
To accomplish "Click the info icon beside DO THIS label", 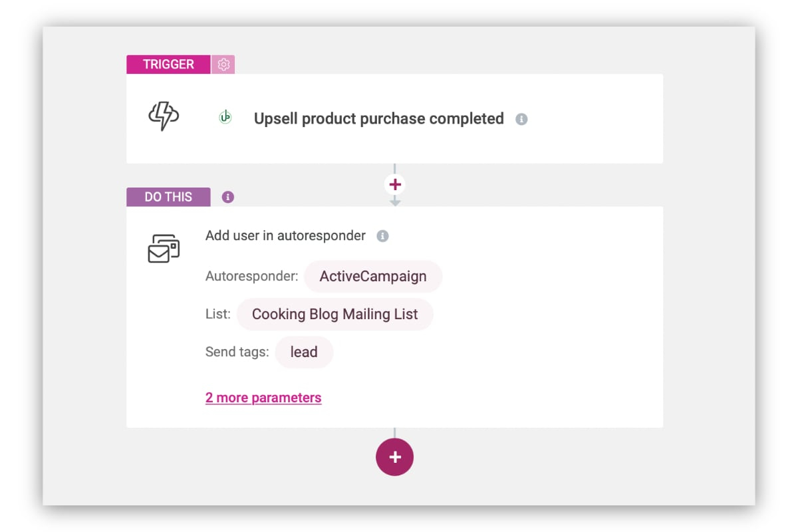I will 227,197.
